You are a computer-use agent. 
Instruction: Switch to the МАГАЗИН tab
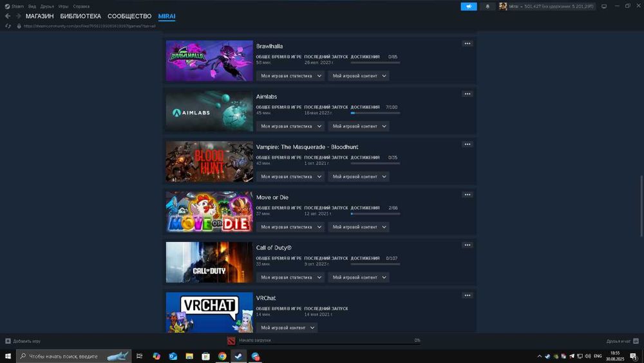click(x=39, y=16)
